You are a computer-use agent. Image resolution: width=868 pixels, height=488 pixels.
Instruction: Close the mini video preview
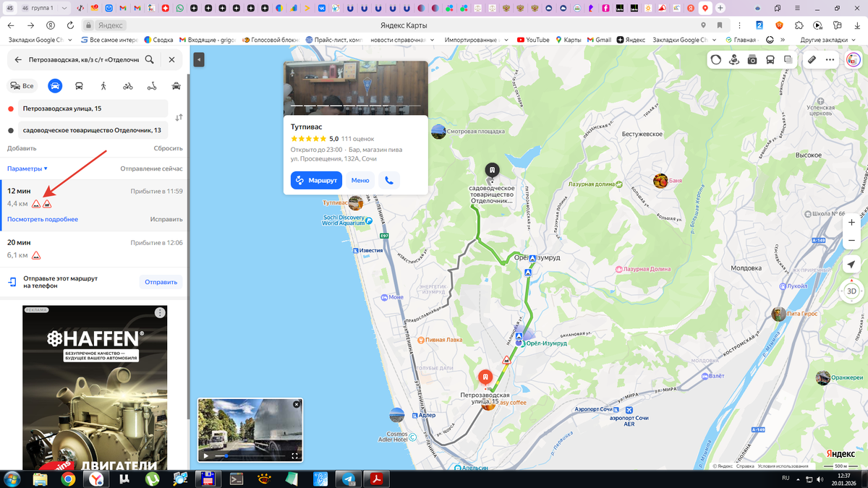click(x=297, y=405)
